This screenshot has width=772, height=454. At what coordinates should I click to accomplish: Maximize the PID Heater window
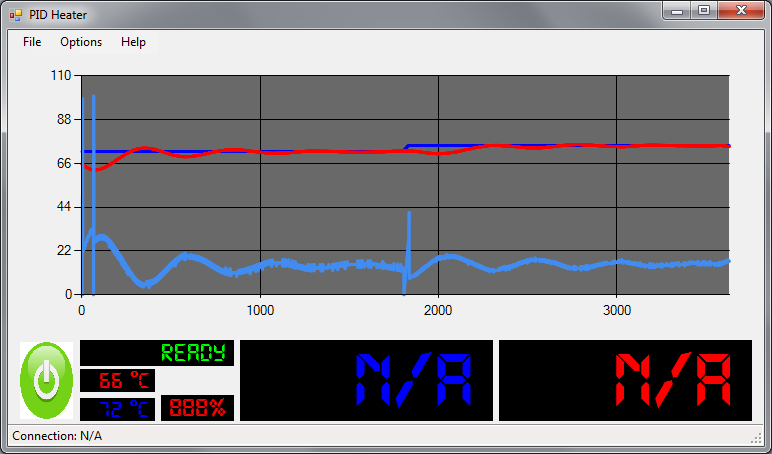point(704,10)
